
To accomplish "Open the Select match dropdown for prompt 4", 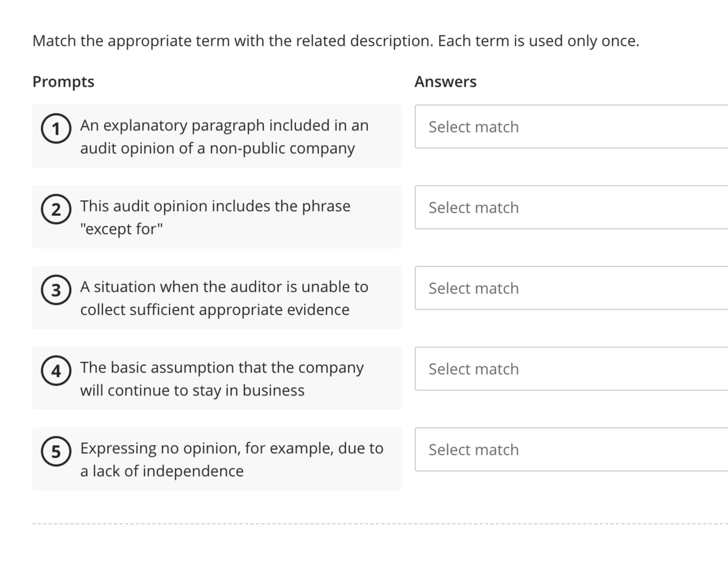I will (x=567, y=369).
